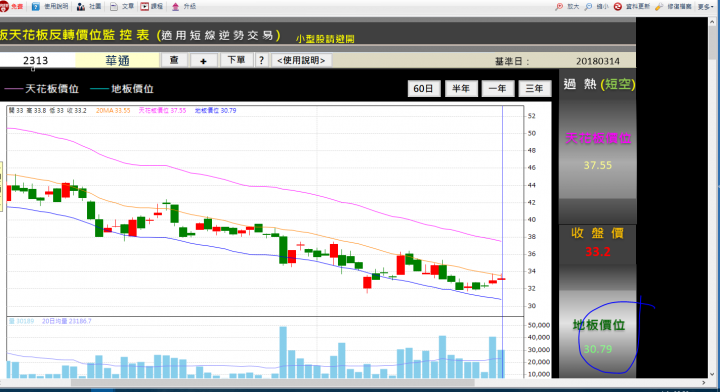Click the vertical scrollbar down arrow

click(x=712, y=374)
